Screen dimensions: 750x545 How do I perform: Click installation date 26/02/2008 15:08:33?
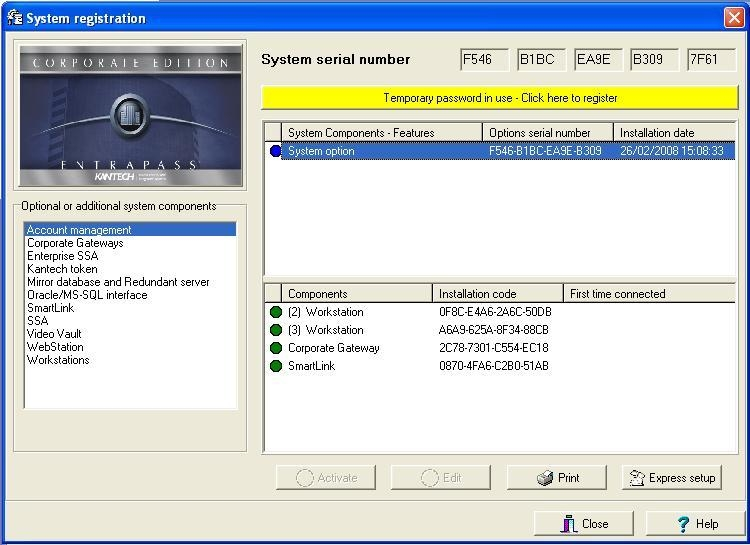[672, 151]
